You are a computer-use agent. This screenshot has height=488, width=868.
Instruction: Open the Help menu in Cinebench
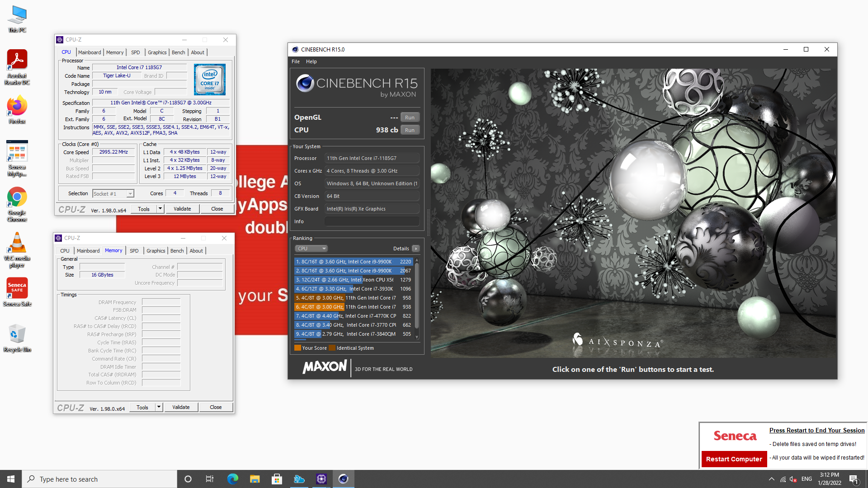311,61
